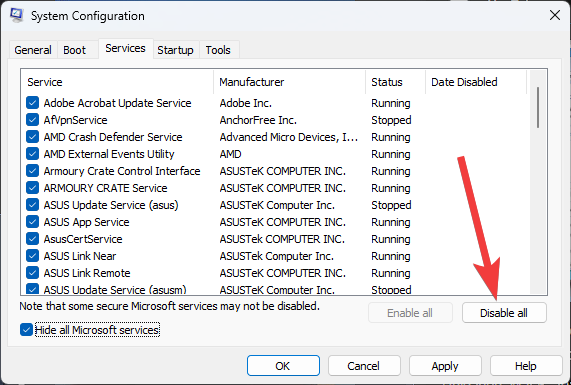Uncheck Armoury Crate Control Interface checkbox
This screenshot has width=571, height=385.
[32, 170]
